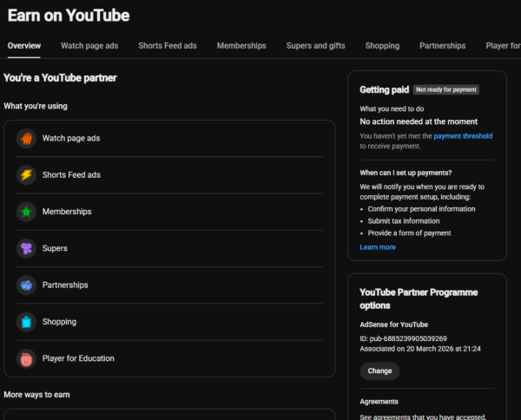Select the Shopping list row label
521x420 pixels.
coord(59,322)
